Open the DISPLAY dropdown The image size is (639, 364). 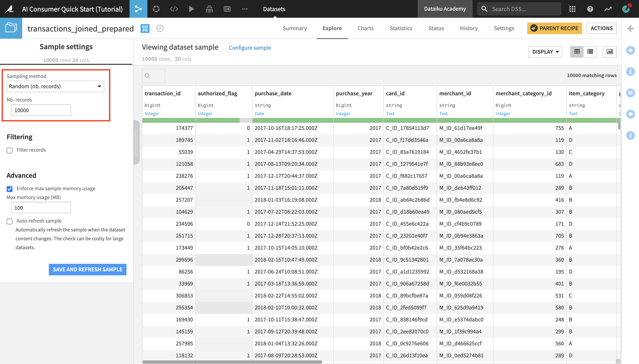click(x=545, y=52)
